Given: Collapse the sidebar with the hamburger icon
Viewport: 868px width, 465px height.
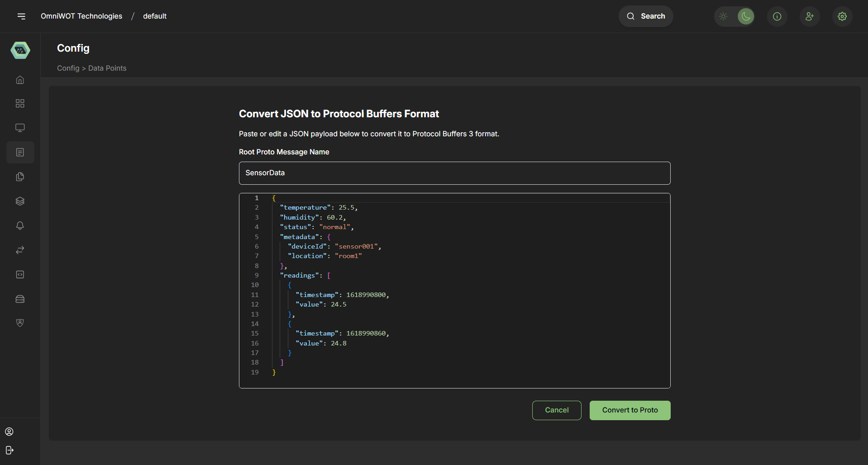Looking at the screenshot, I should click(22, 16).
